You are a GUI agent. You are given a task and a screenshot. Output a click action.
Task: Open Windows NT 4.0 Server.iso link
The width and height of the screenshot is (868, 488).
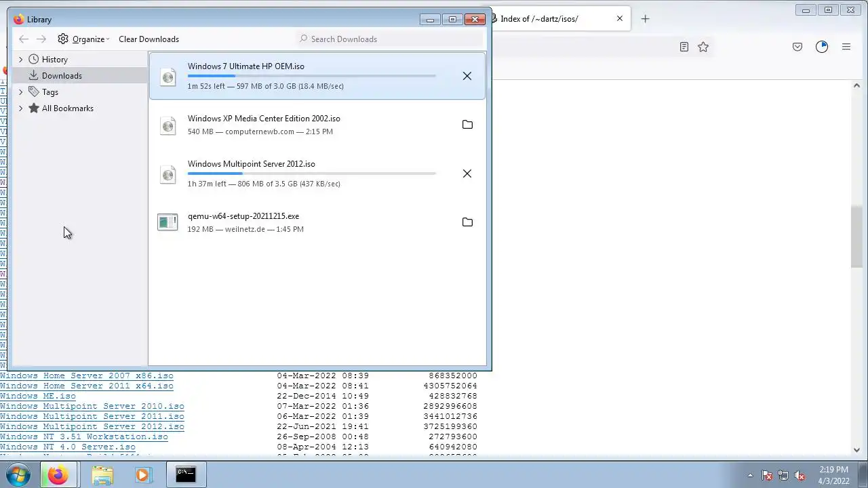click(68, 447)
